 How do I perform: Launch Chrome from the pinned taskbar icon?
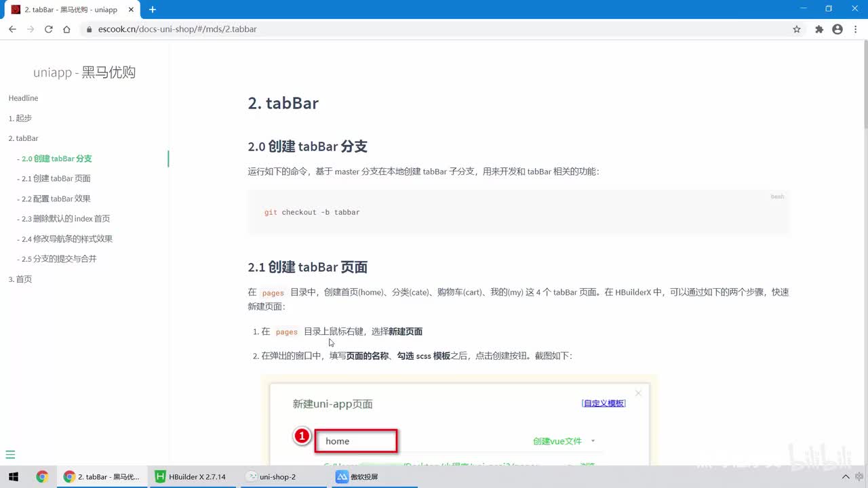(x=42, y=476)
